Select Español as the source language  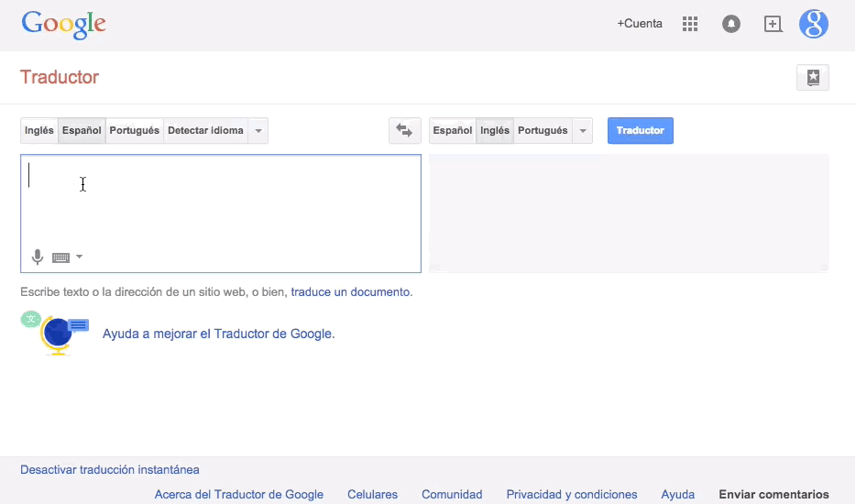point(82,131)
